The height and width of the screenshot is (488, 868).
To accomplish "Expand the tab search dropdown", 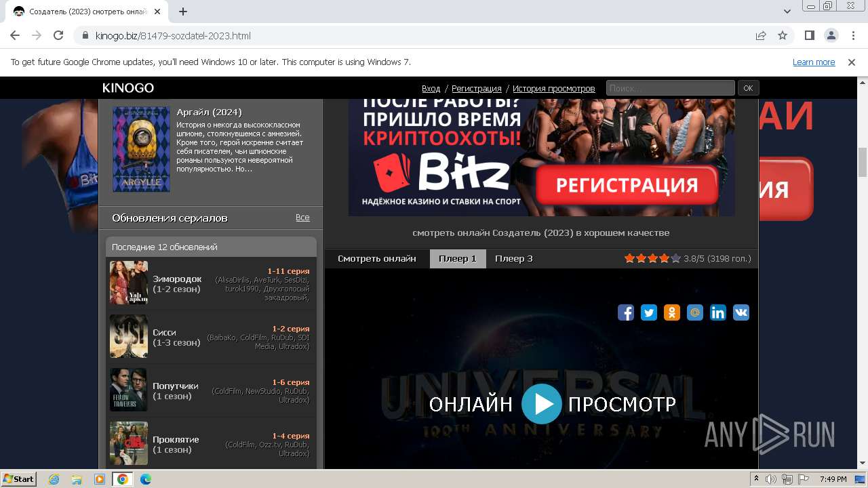I will [x=787, y=11].
